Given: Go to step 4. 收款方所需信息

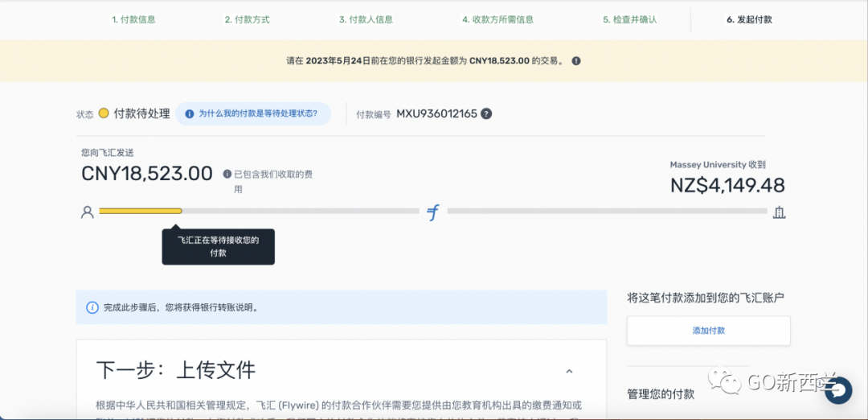Looking at the screenshot, I should pyautogui.click(x=497, y=19).
